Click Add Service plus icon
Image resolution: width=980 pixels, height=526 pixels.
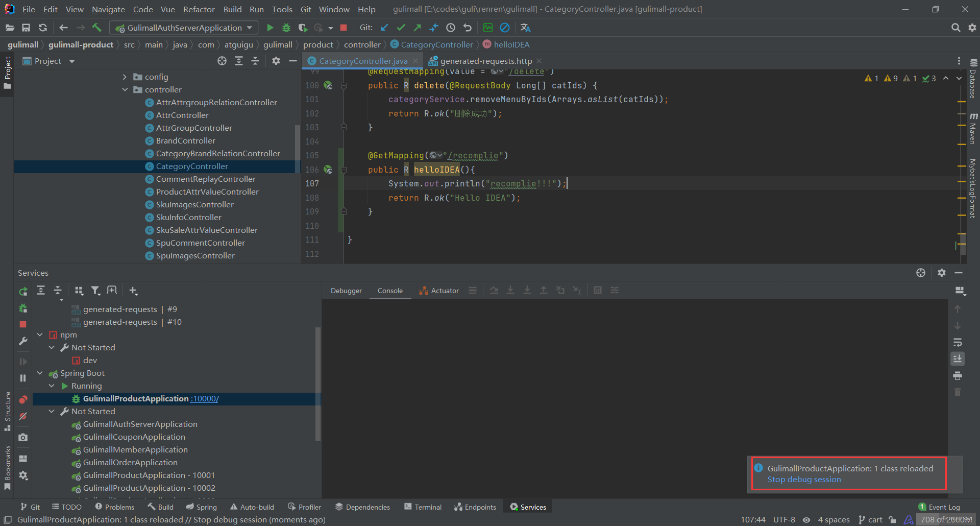133,291
